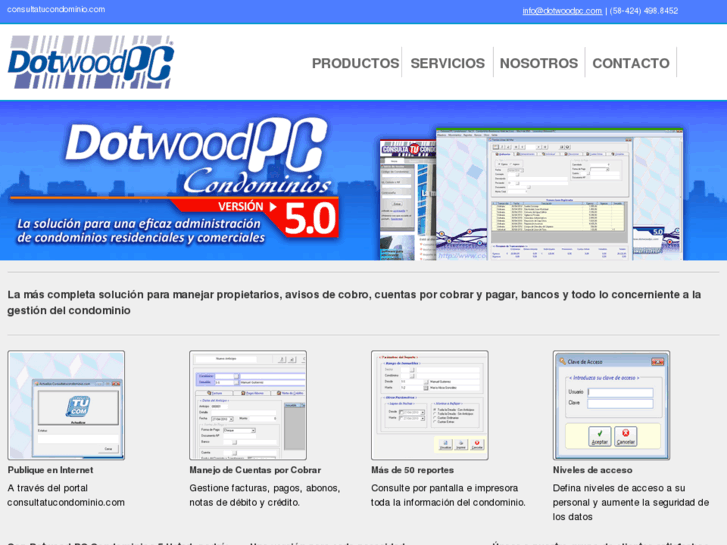This screenshot has width=727, height=545.
Task: Open the CONTACTO page
Action: (631, 63)
